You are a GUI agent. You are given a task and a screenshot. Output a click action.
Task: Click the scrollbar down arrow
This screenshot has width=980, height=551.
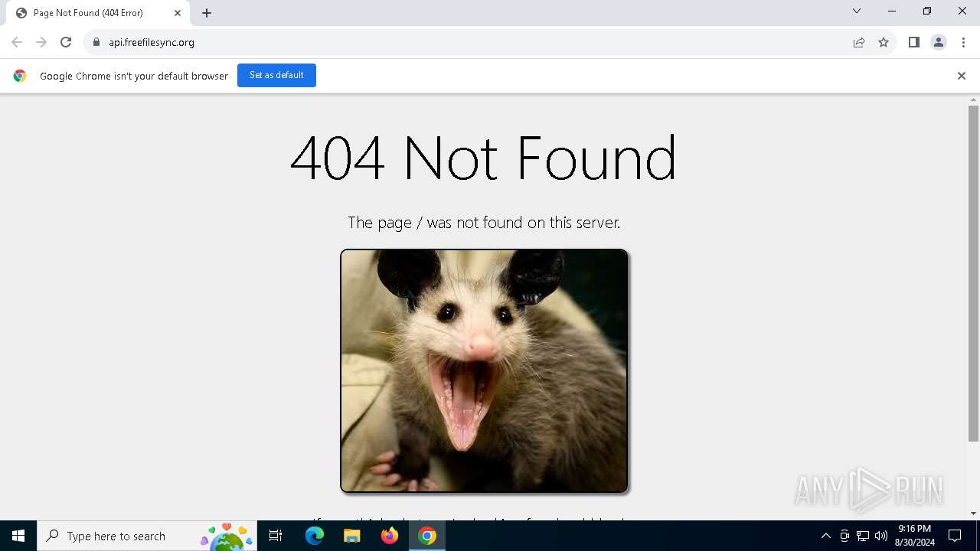(x=973, y=514)
